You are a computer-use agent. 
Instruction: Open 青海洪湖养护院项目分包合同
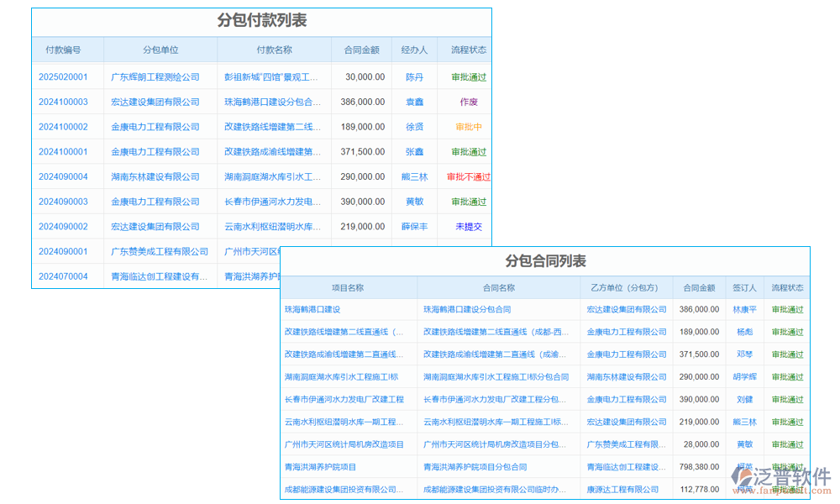[475, 466]
